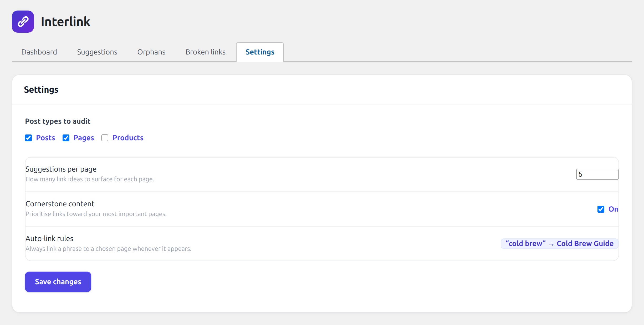
Task: Click the Products label text
Action: pyautogui.click(x=128, y=138)
